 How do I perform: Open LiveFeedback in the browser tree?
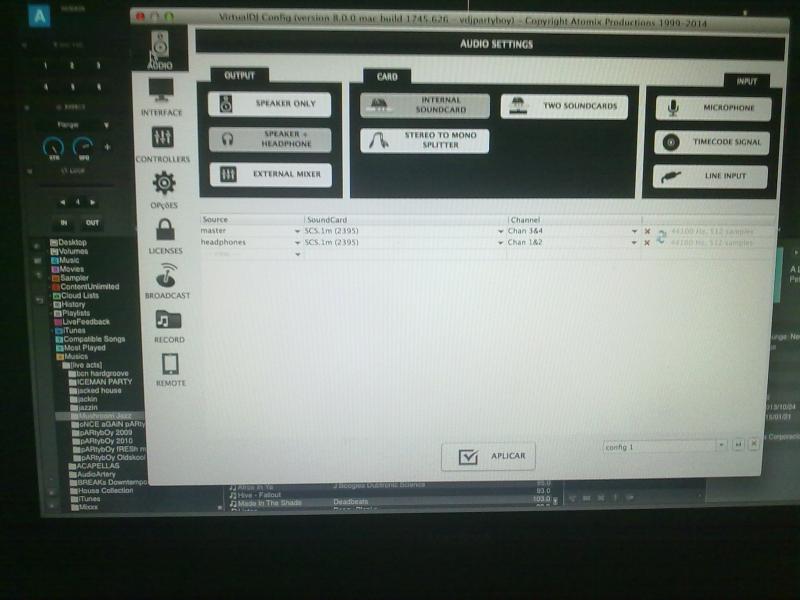(x=82, y=321)
